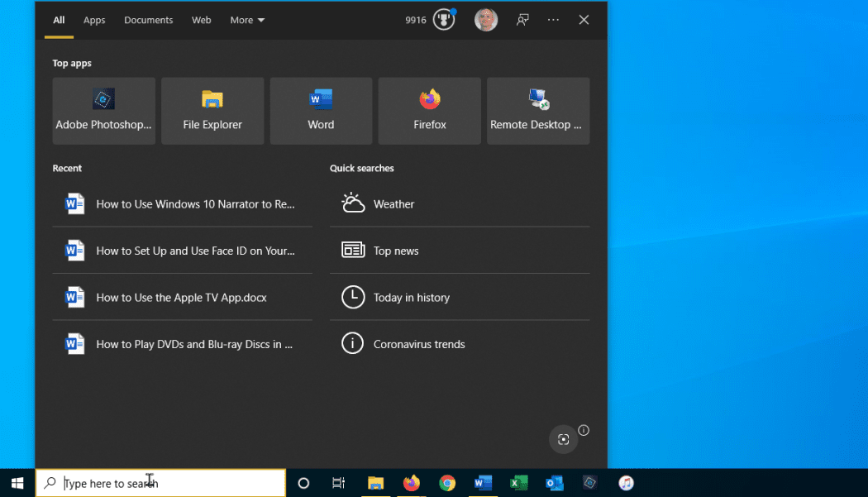This screenshot has height=497, width=868.
Task: Open Adobe Photoshop from Top apps
Action: pos(103,111)
